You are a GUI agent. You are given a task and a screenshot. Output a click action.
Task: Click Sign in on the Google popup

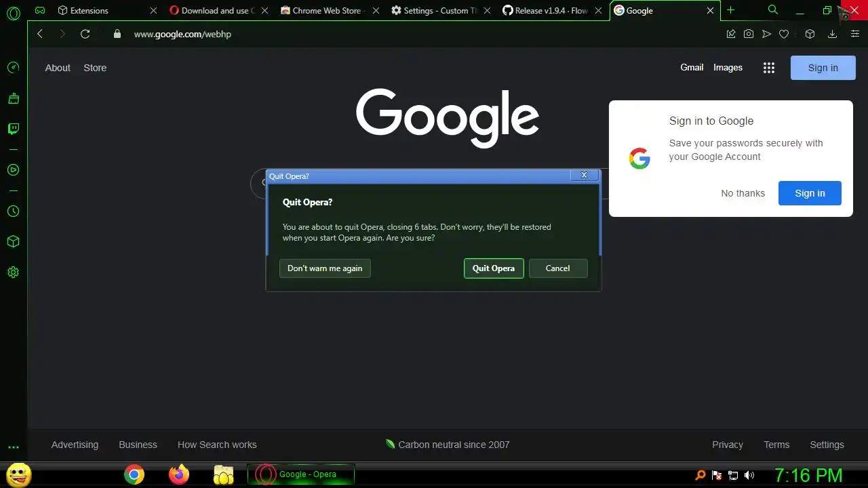click(x=810, y=193)
